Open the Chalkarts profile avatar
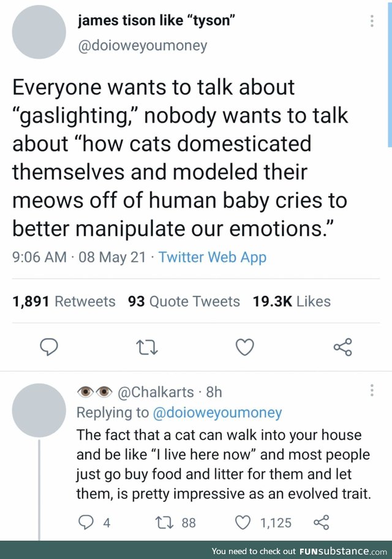The image size is (392, 559). [39, 410]
